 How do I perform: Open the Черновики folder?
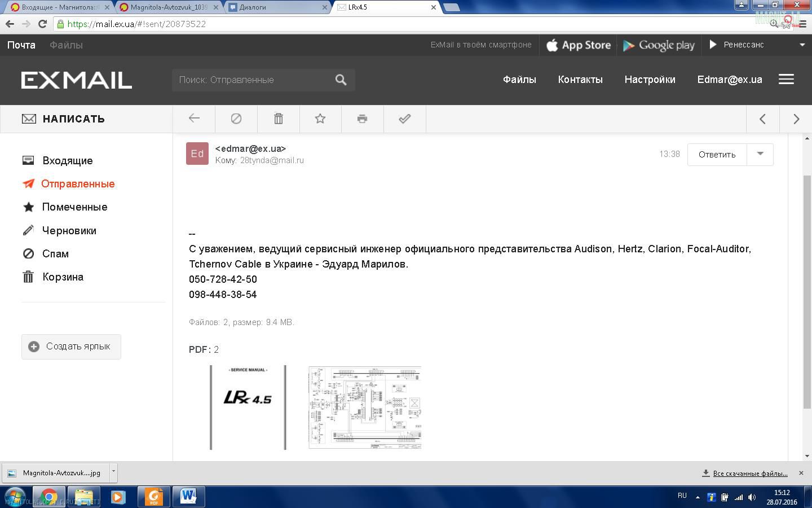pos(69,231)
